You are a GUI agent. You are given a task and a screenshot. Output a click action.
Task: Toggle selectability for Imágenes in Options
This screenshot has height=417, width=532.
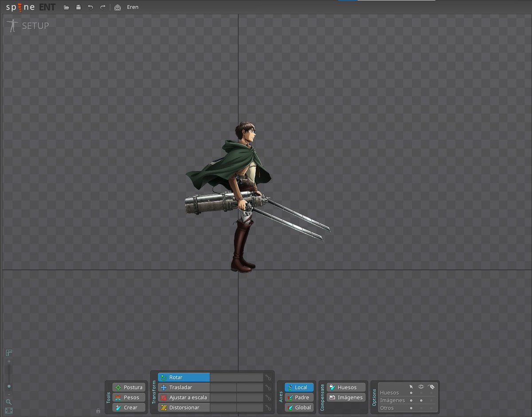[411, 401]
